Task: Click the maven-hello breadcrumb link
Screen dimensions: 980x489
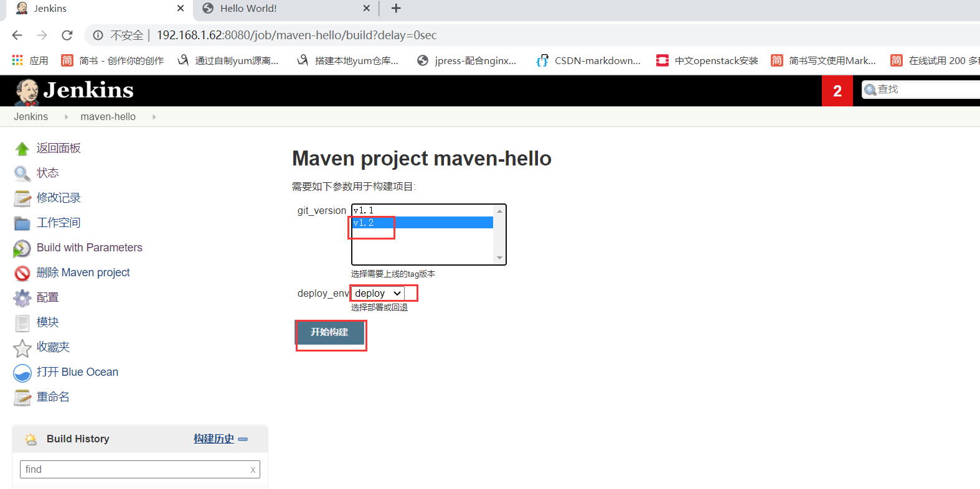Action: [108, 117]
